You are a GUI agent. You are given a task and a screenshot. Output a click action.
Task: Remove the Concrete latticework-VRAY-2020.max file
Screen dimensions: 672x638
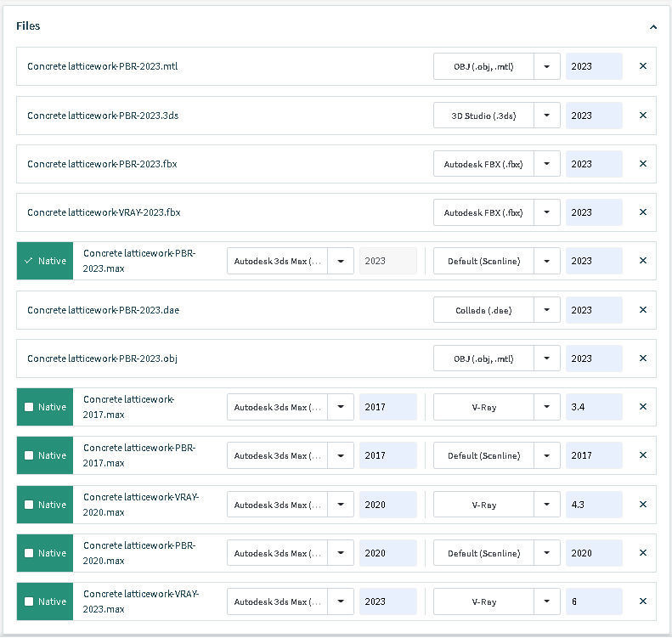point(642,505)
